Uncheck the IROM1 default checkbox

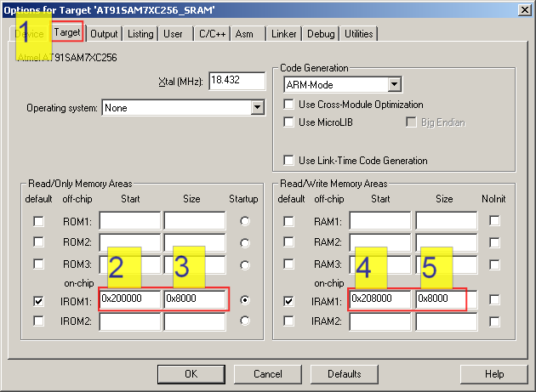(x=38, y=301)
